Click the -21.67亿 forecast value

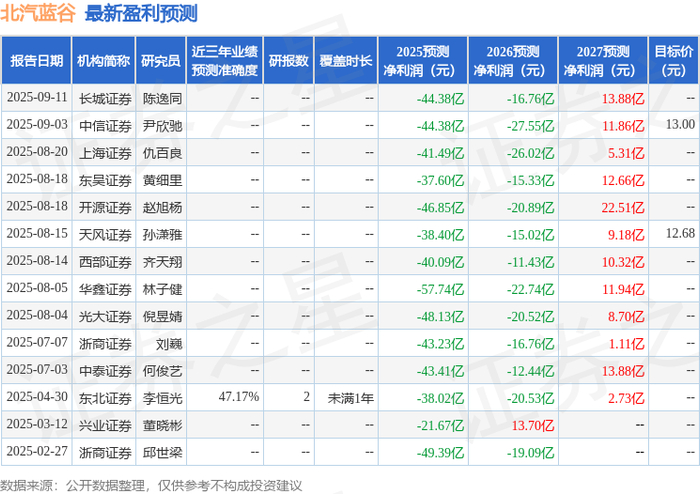point(440,425)
